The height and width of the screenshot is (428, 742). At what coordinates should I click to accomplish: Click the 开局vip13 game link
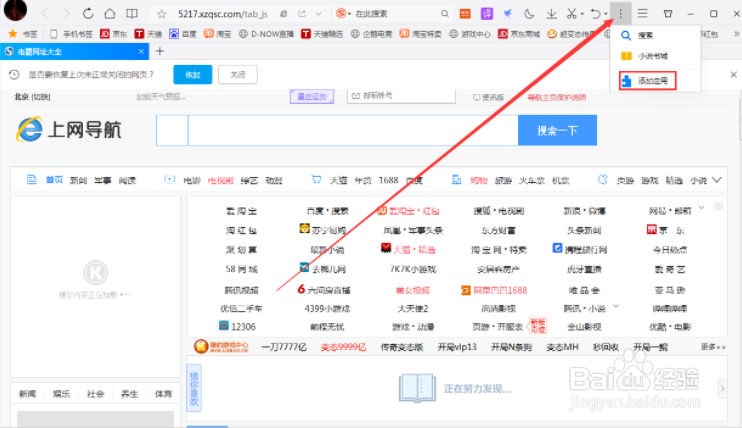(x=457, y=347)
